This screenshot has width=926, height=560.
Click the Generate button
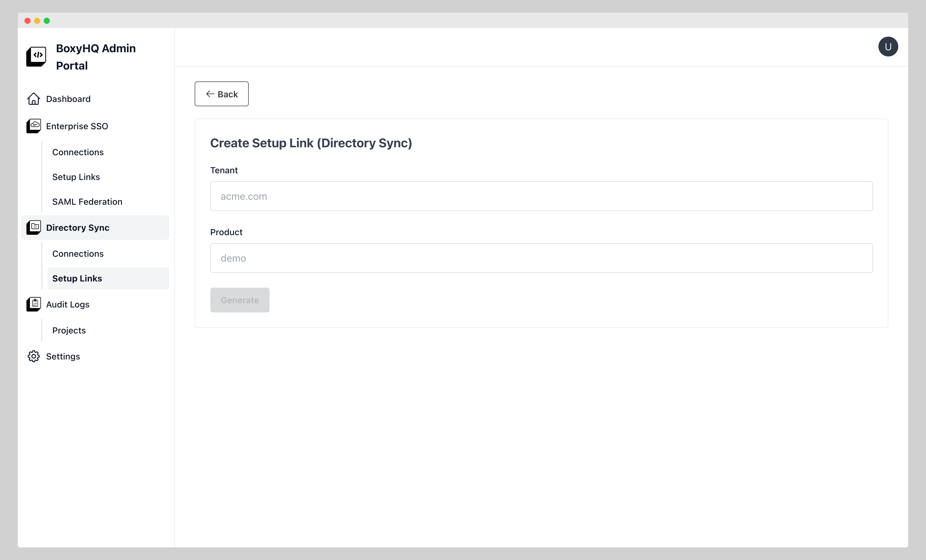point(240,300)
